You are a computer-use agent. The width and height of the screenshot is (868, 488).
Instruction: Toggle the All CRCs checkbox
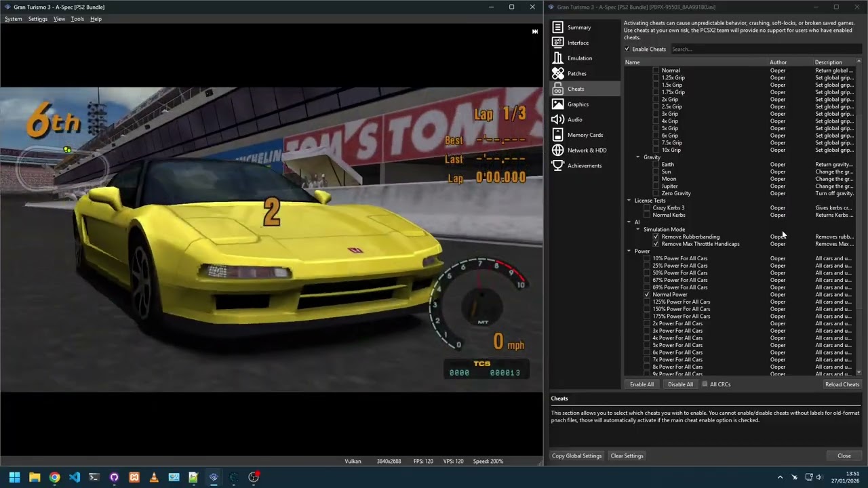pyautogui.click(x=705, y=384)
